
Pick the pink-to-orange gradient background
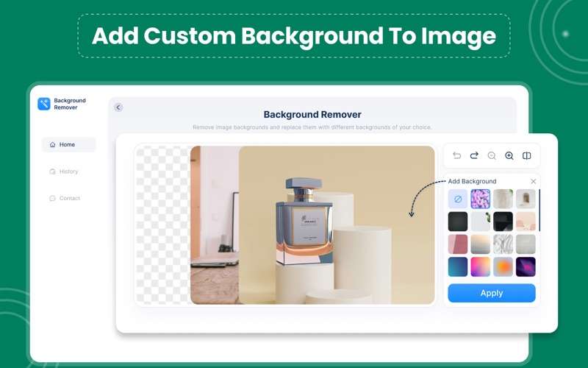(481, 266)
